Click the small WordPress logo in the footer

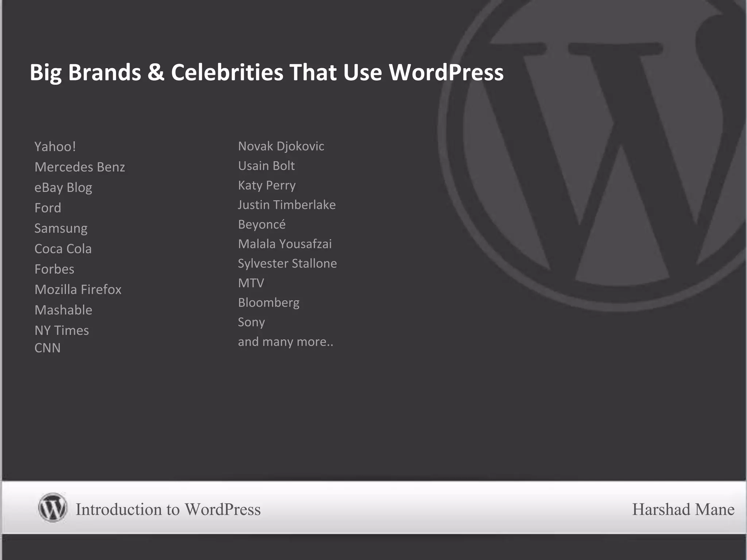53,507
